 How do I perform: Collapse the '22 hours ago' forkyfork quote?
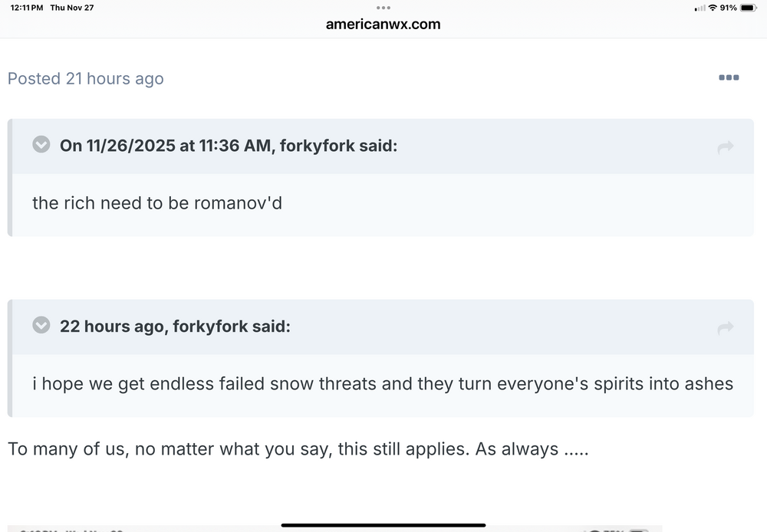coord(41,326)
